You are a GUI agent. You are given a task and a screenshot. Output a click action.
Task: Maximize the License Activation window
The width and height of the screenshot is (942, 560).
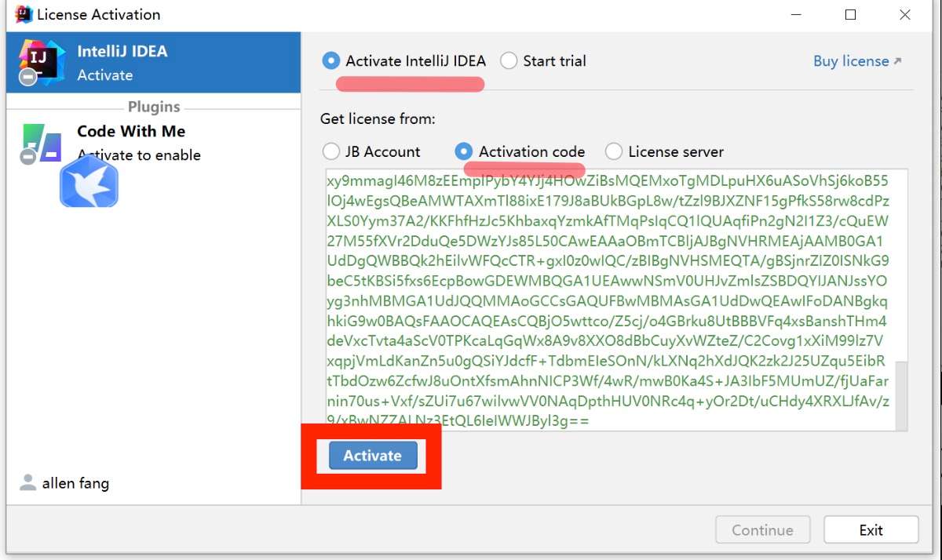pos(851,14)
